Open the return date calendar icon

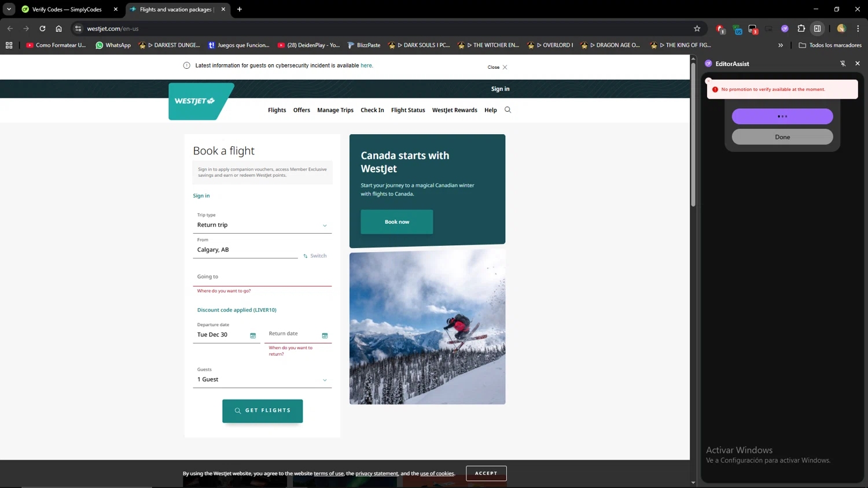pos(325,335)
